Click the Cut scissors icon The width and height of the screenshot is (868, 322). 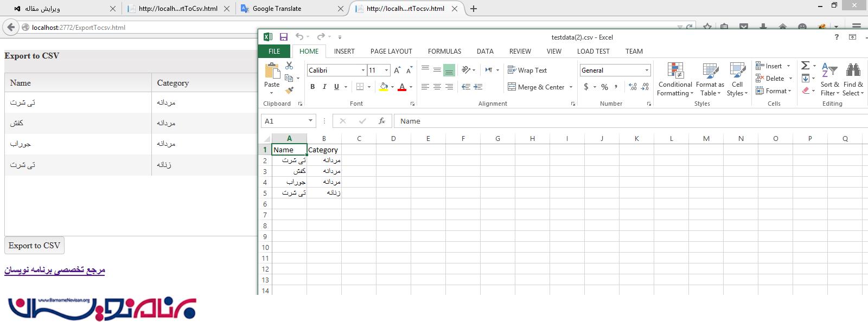point(289,66)
